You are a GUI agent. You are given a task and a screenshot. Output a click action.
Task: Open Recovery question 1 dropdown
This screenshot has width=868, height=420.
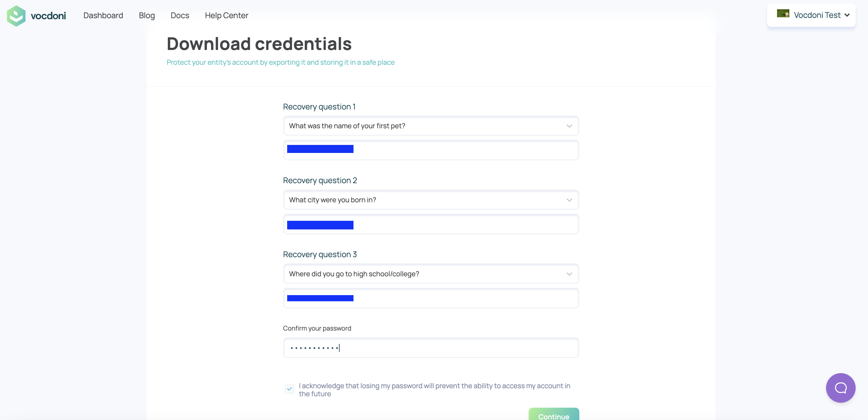(431, 126)
